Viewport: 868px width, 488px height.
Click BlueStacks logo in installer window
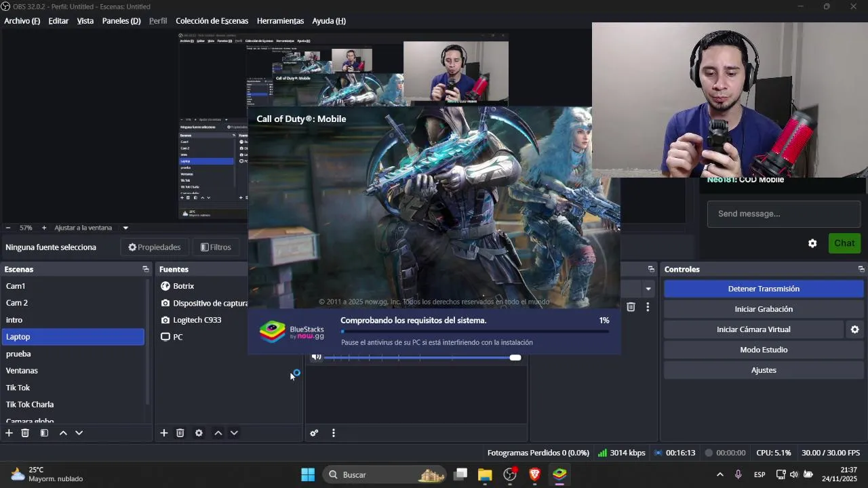[x=273, y=332]
